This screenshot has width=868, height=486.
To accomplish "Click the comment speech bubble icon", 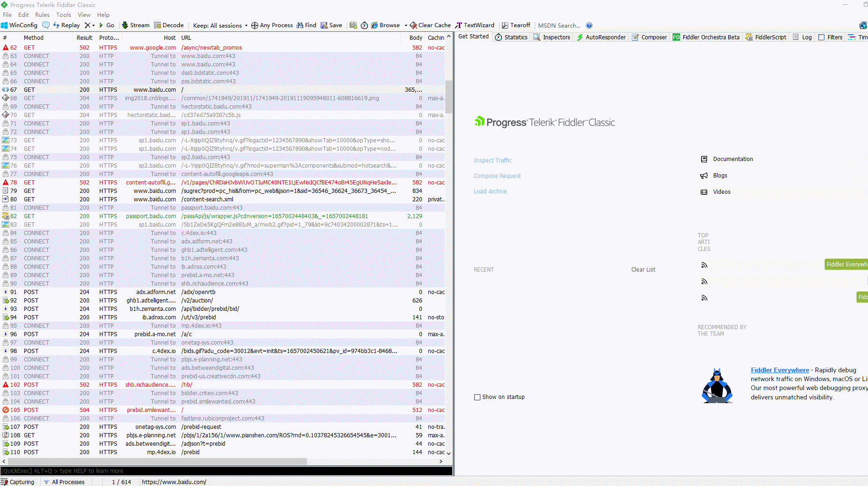I will click(x=46, y=25).
